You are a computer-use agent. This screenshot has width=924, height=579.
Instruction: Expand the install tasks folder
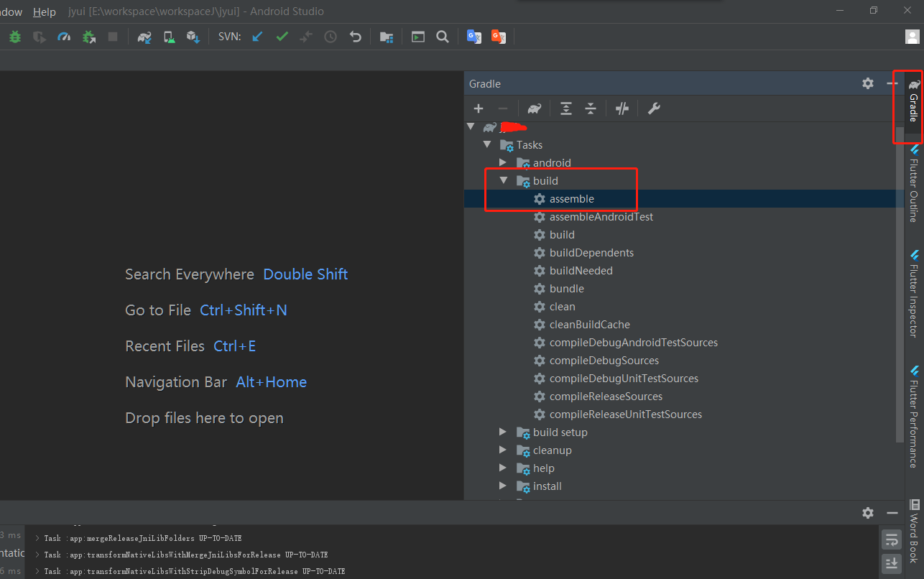pos(502,486)
